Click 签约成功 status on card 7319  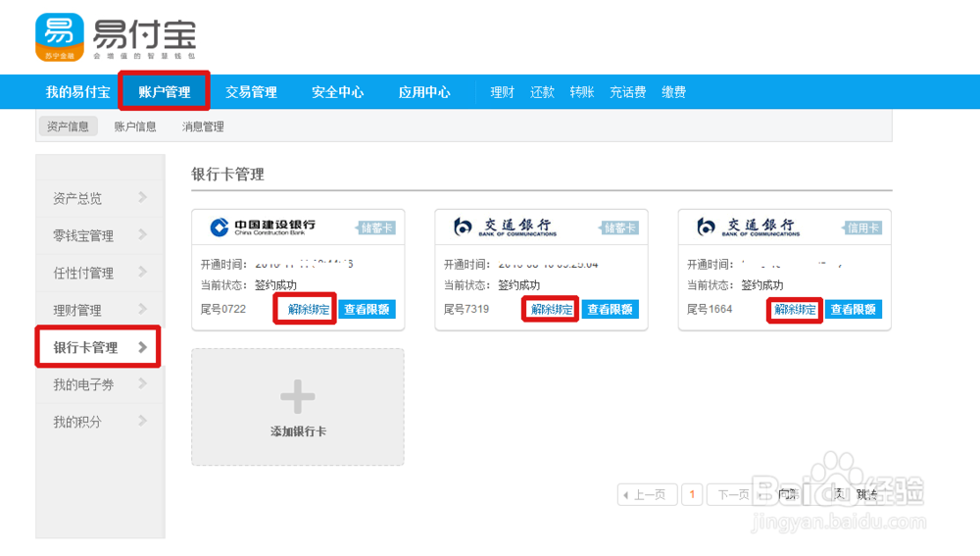pos(518,285)
